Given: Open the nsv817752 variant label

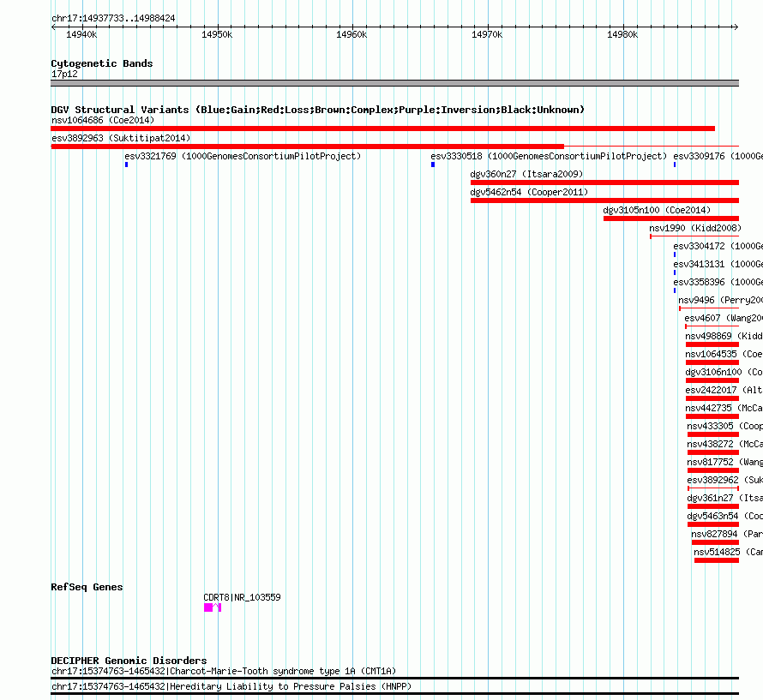Looking at the screenshot, I should pos(724,462).
